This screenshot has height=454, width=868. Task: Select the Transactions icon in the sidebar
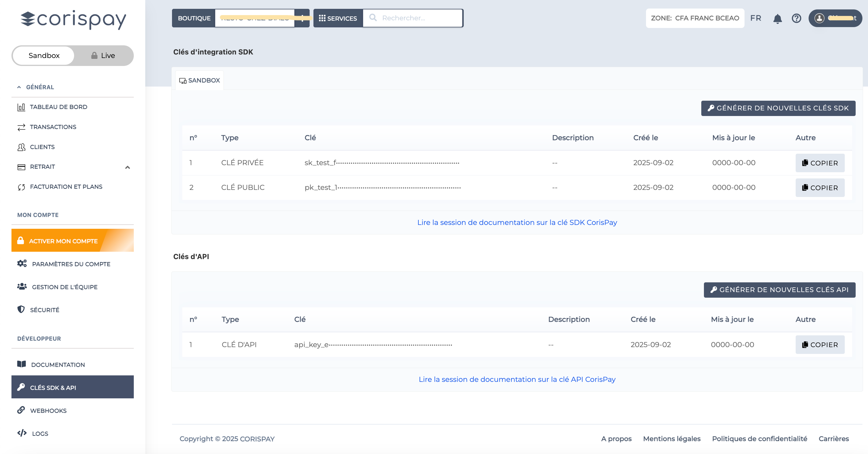(x=21, y=127)
